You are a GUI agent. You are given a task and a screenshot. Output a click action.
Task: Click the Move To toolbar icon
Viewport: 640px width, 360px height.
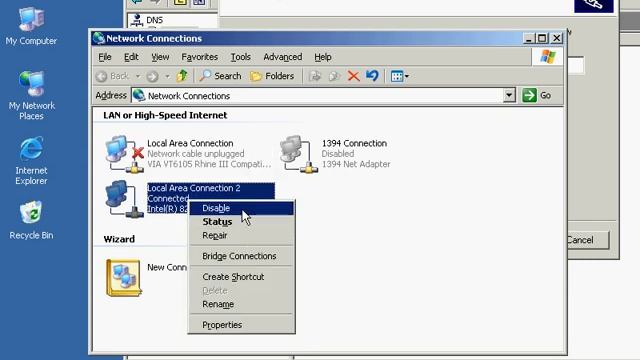coord(315,76)
